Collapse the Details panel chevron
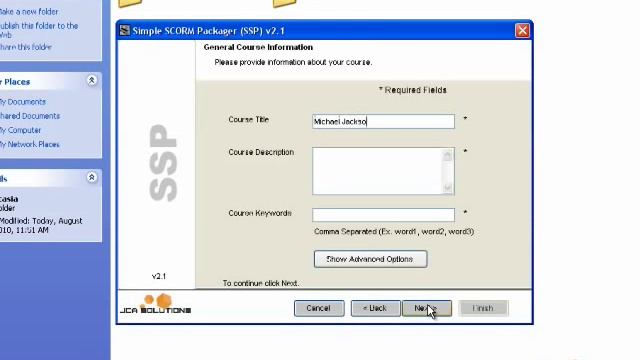640x360 pixels. click(x=92, y=178)
